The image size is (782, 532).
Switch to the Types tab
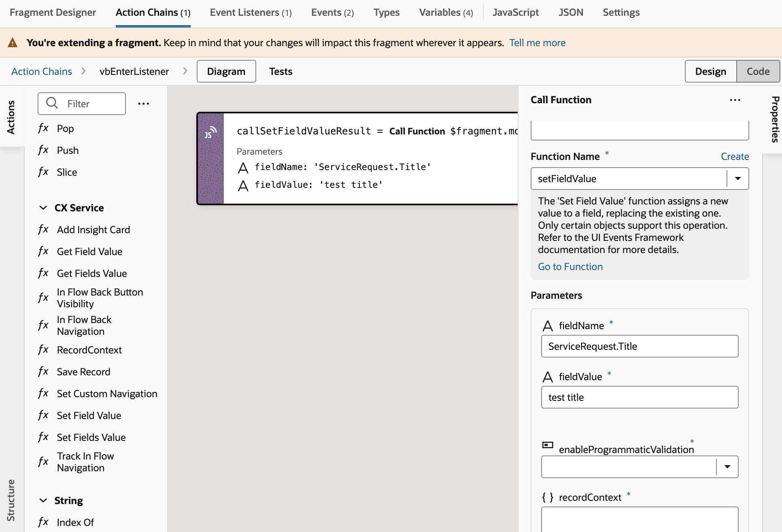(387, 13)
